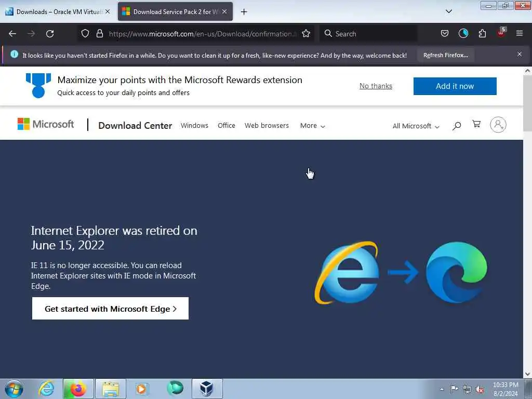Close the Download Service Pack 2 tab
This screenshot has height=399, width=532.
point(224,11)
